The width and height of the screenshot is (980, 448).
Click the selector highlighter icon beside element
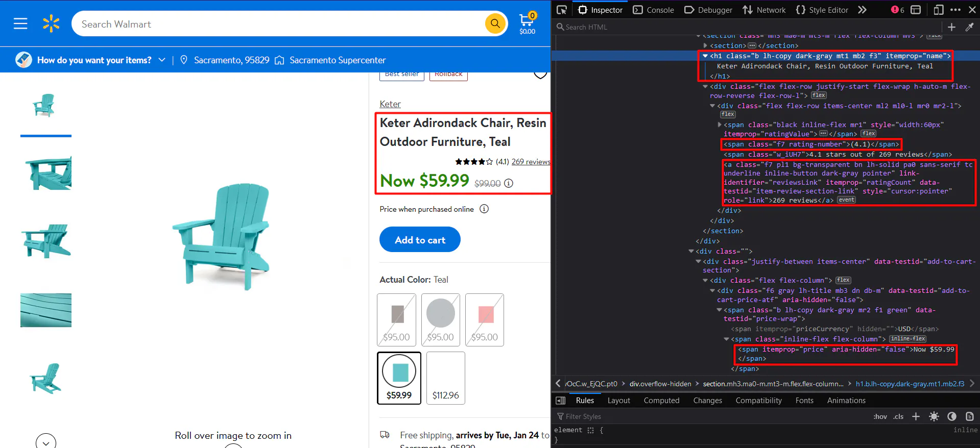point(590,430)
